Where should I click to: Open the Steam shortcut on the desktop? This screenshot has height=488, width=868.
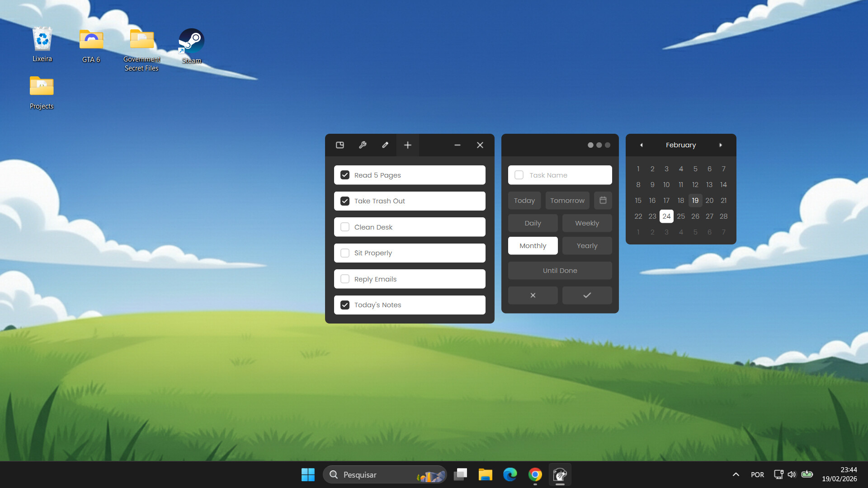click(x=191, y=41)
